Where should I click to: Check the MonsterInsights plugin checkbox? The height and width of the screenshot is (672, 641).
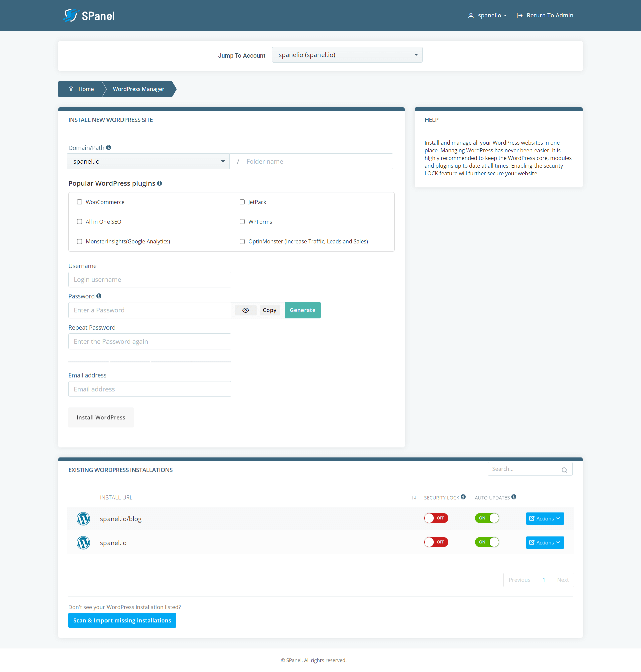(79, 242)
